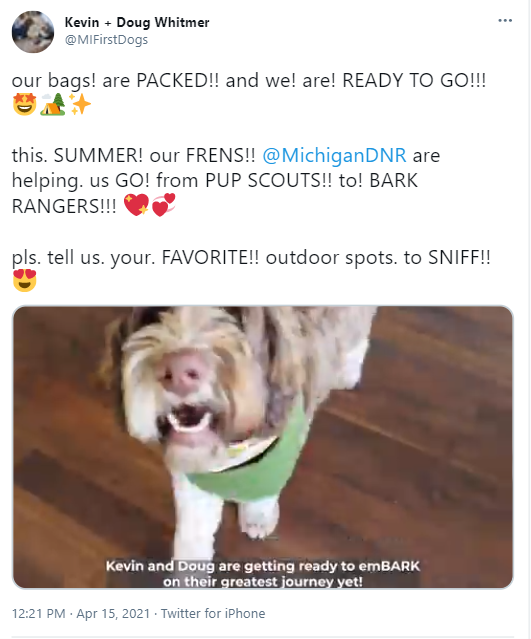531x639 pixels.
Task: Play the embedded dog video
Action: [263, 447]
